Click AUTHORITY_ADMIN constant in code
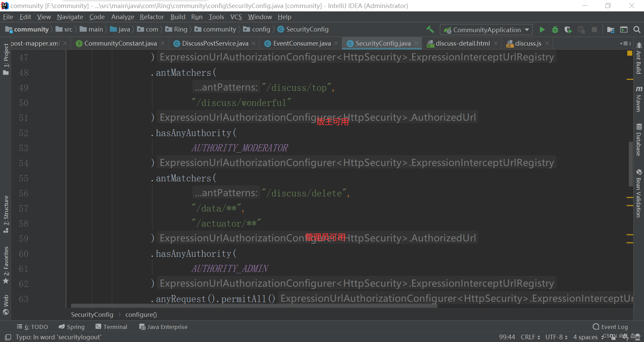 pyautogui.click(x=230, y=269)
